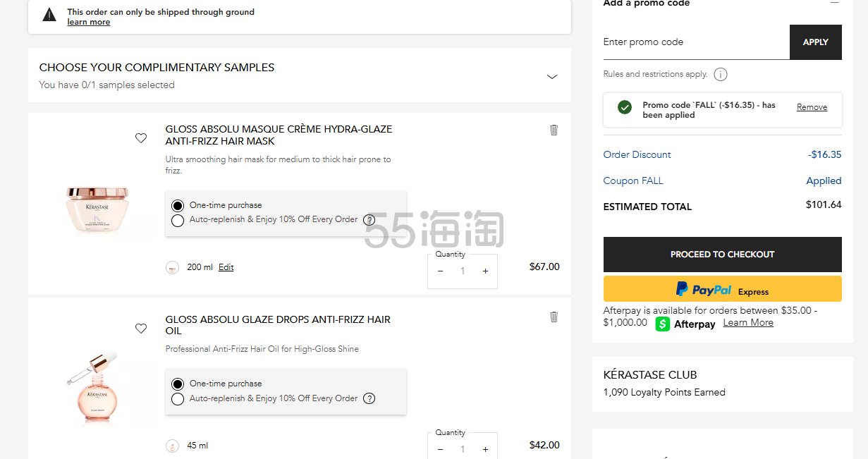Viewport: 868px width, 459px height.
Task: Collapse the Add a promo code section
Action: point(834,3)
